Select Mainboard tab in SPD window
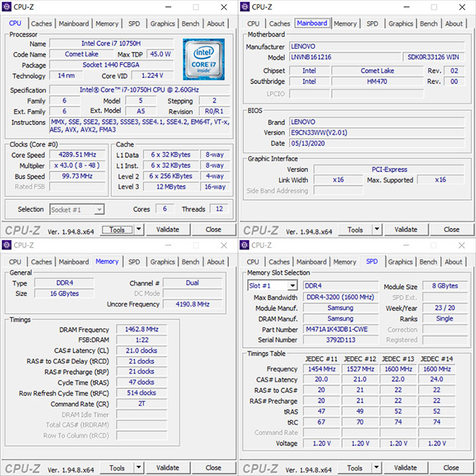This screenshot has height=476, width=476. [311, 262]
